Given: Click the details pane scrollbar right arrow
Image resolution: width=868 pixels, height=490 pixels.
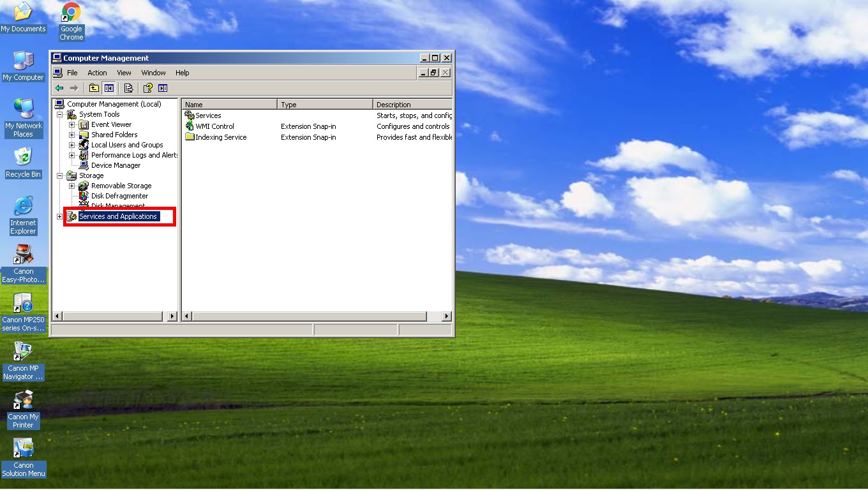Looking at the screenshot, I should tap(446, 316).
